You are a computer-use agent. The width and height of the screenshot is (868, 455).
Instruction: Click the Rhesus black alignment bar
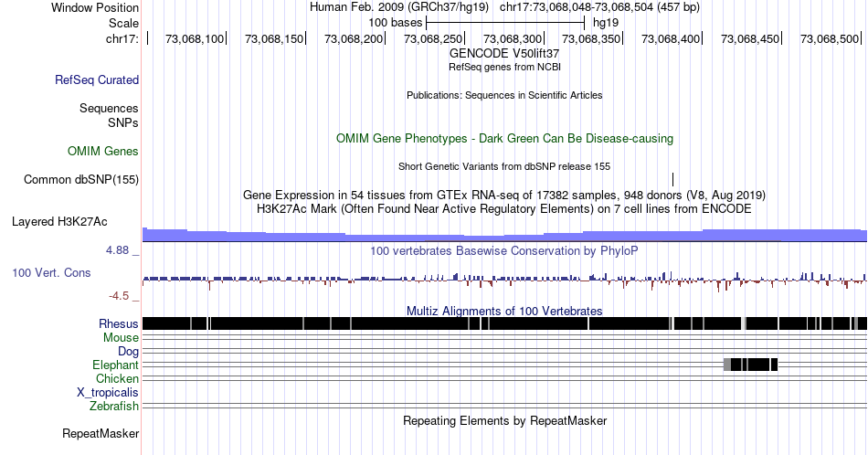point(503,323)
